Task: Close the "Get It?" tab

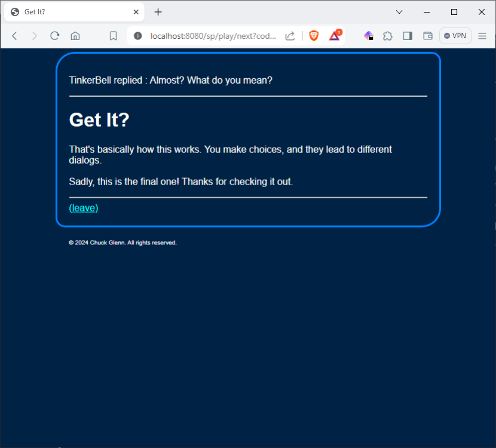Action: click(136, 12)
